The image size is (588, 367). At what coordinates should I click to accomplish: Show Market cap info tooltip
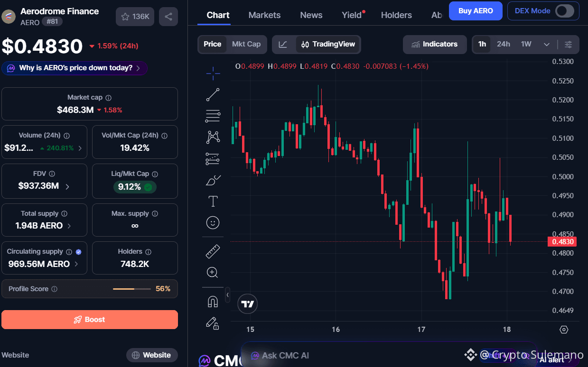click(109, 98)
